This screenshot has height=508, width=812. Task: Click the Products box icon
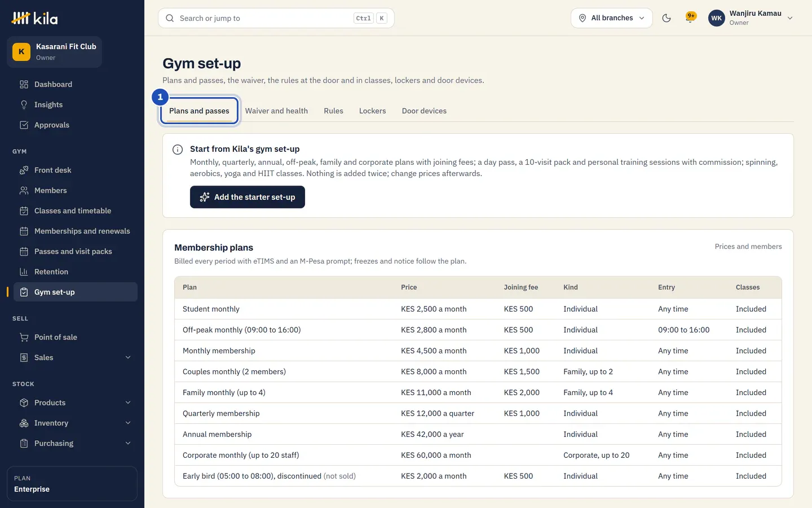[x=24, y=402]
